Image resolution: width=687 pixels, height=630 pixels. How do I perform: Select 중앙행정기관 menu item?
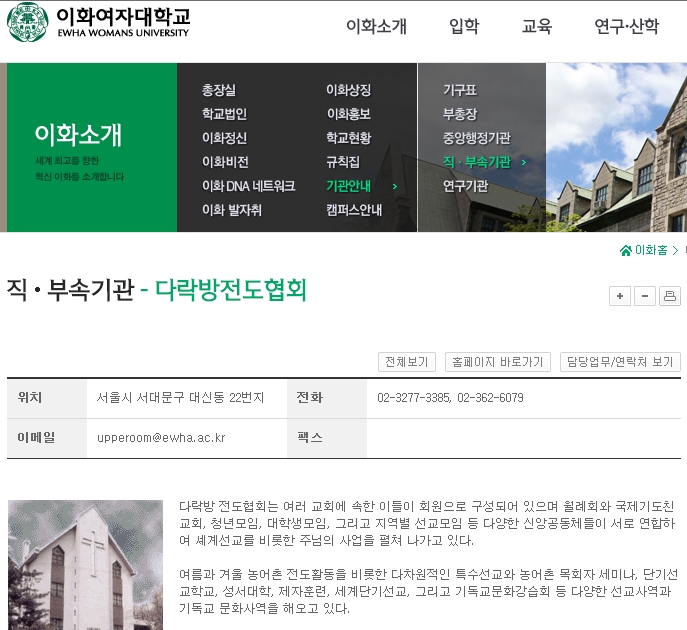point(477,138)
